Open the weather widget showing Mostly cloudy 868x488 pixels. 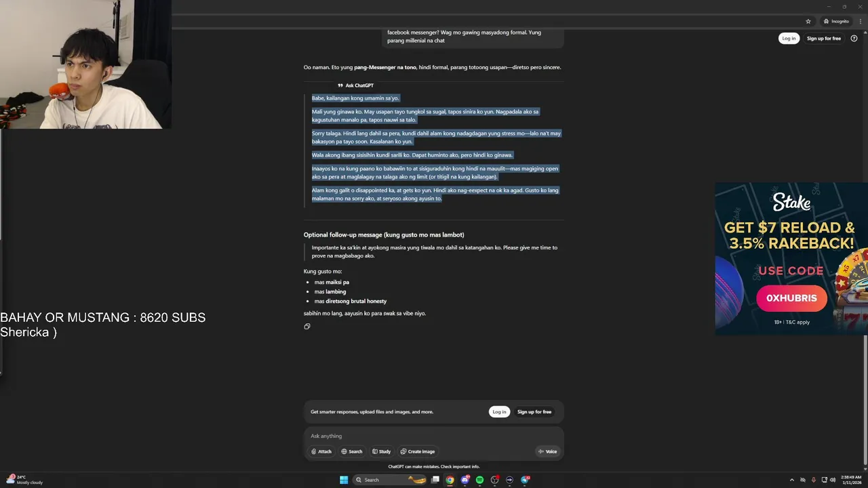point(24,480)
